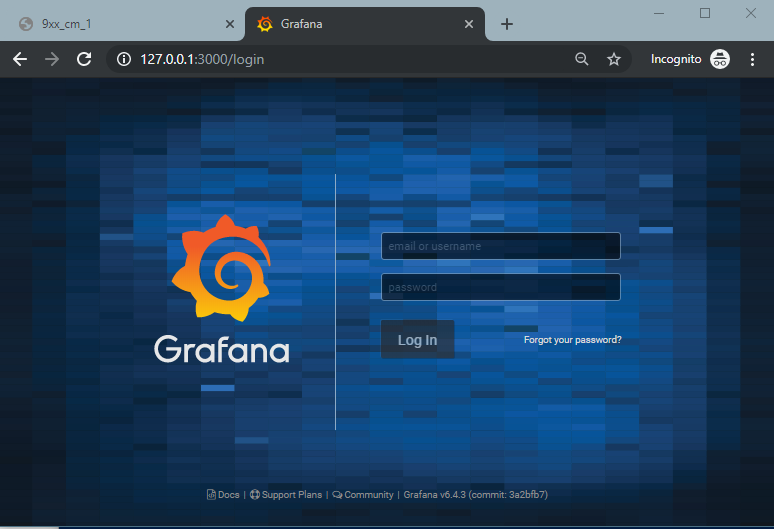Focus the password field
This screenshot has height=529, width=774.
coord(501,287)
